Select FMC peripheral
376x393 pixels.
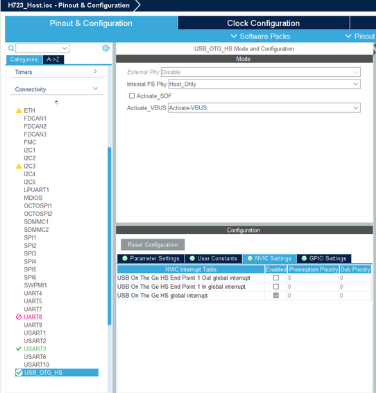pyautogui.click(x=30, y=142)
